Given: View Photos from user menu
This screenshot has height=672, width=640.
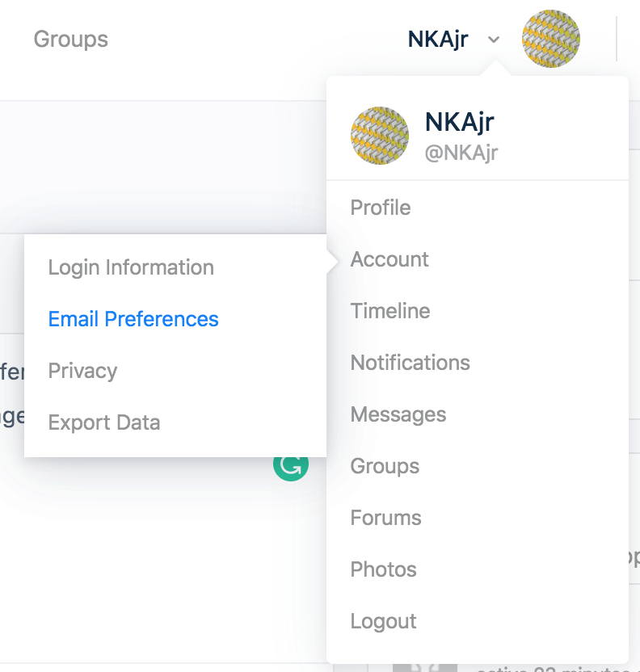Looking at the screenshot, I should (383, 569).
